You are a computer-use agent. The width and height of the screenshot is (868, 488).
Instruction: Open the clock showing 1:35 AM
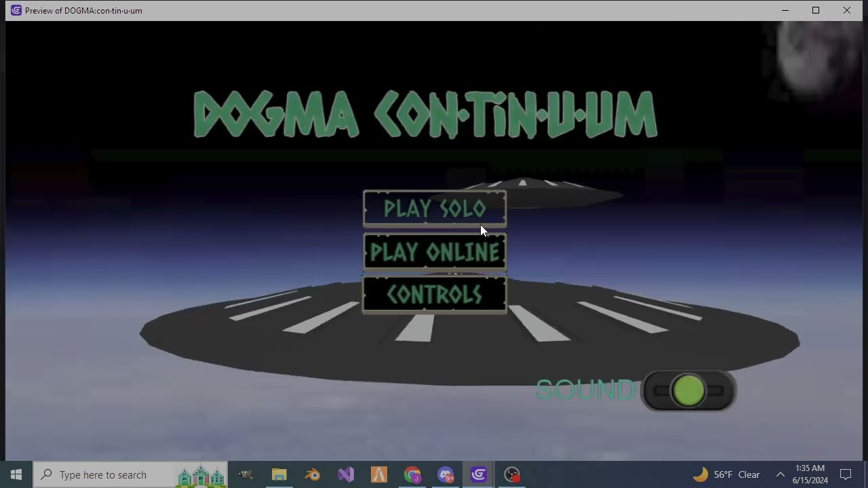point(810,474)
